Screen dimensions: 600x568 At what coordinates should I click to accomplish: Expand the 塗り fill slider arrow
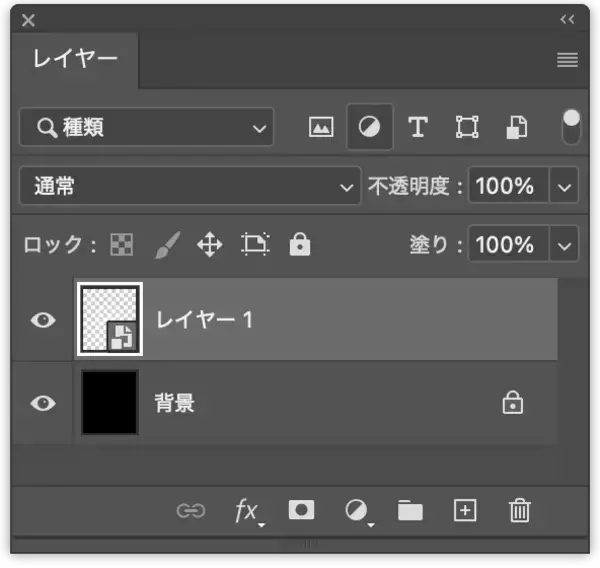point(564,244)
